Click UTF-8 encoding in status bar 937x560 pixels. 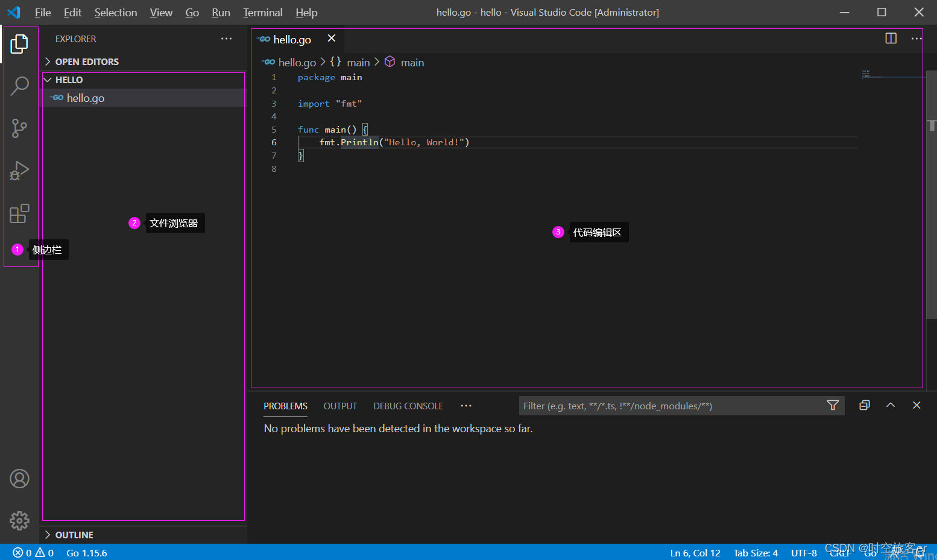804,553
